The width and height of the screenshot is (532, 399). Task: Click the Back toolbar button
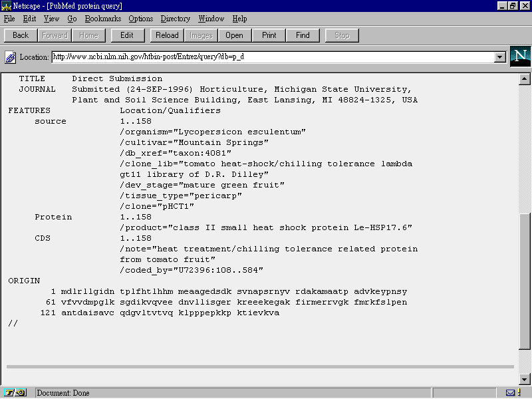[21, 35]
